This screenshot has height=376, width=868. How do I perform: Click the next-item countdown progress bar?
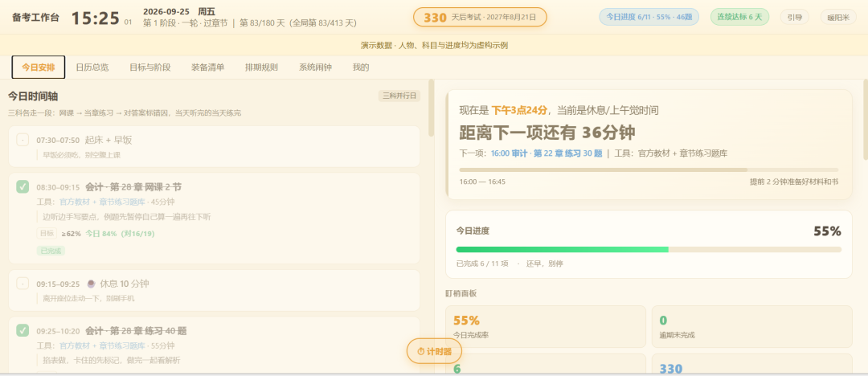tap(649, 170)
